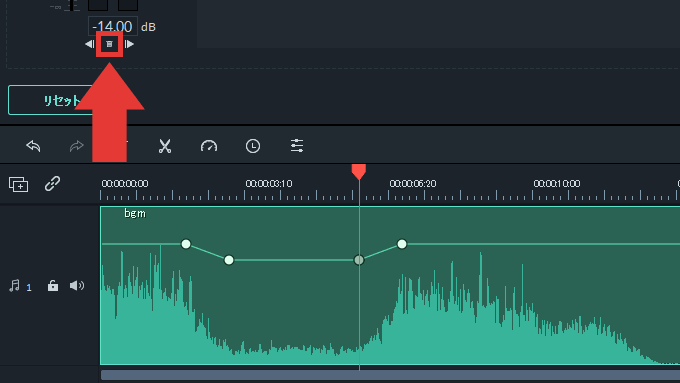Open the audio adjust sliders icon
This screenshot has height=383, width=680.
(297, 146)
